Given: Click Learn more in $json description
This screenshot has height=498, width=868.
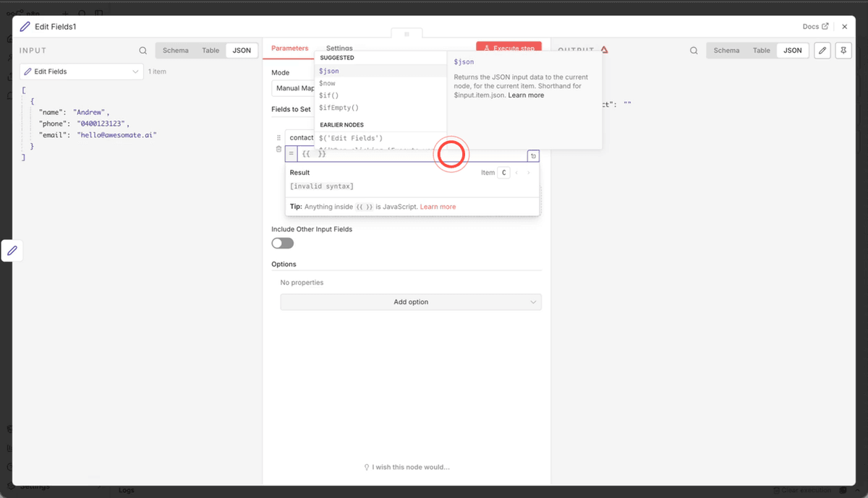Looking at the screenshot, I should (x=526, y=95).
